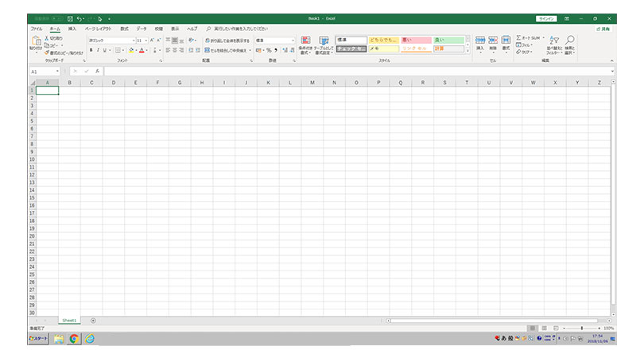Open the File tab

(37, 29)
